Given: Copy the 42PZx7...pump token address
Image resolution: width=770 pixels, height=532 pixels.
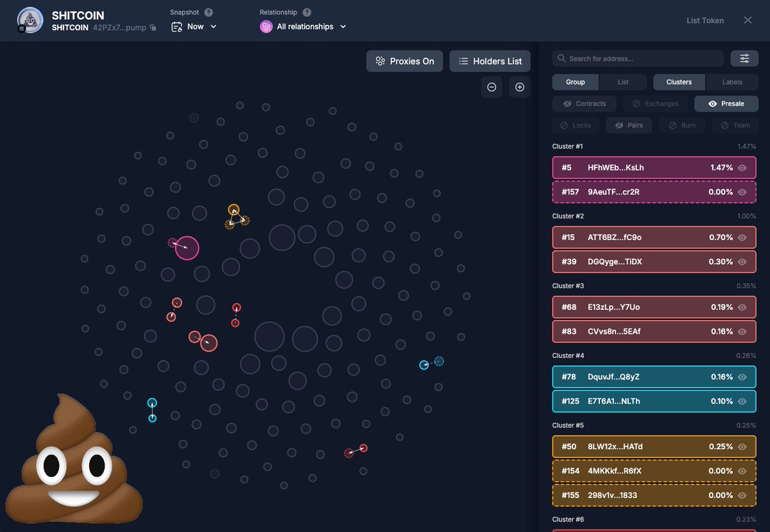Looking at the screenshot, I should (153, 28).
